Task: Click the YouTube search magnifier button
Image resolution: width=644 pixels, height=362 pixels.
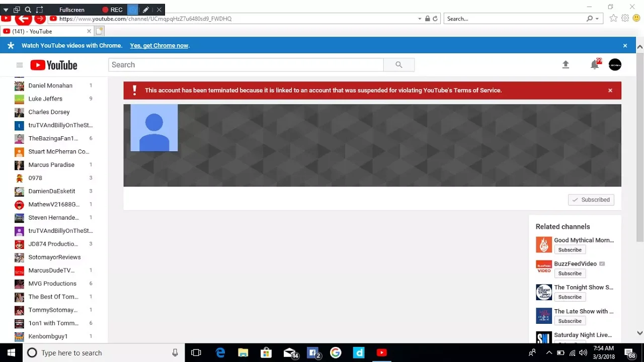Action: [399, 65]
